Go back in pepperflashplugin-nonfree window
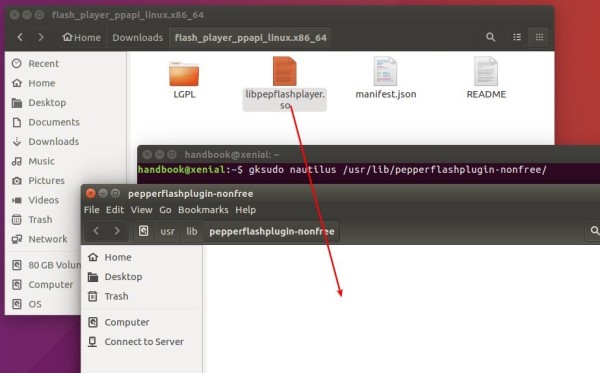Screen dimensions: 600x373 point(96,231)
